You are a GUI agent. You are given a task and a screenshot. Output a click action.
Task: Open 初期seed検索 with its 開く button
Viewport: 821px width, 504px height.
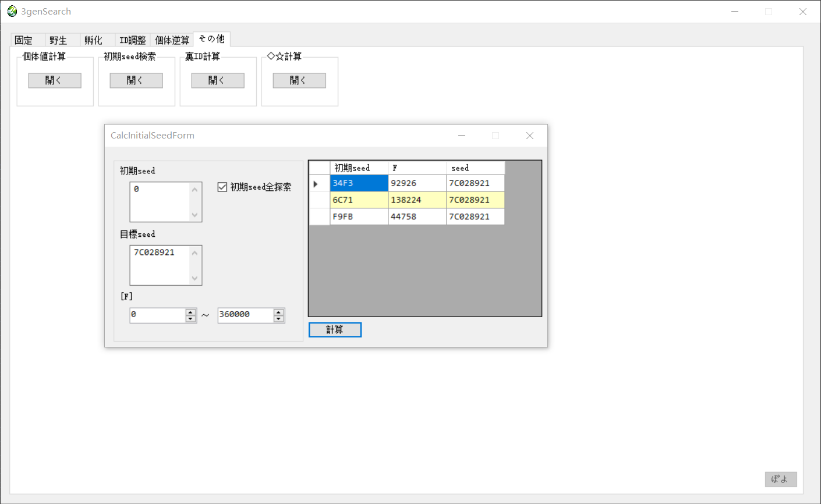pyautogui.click(x=136, y=80)
